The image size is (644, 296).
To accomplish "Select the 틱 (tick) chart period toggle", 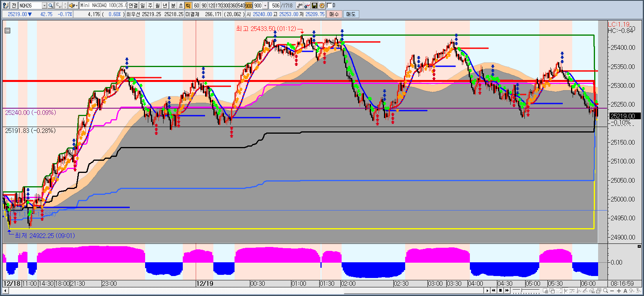I will point(188,5).
